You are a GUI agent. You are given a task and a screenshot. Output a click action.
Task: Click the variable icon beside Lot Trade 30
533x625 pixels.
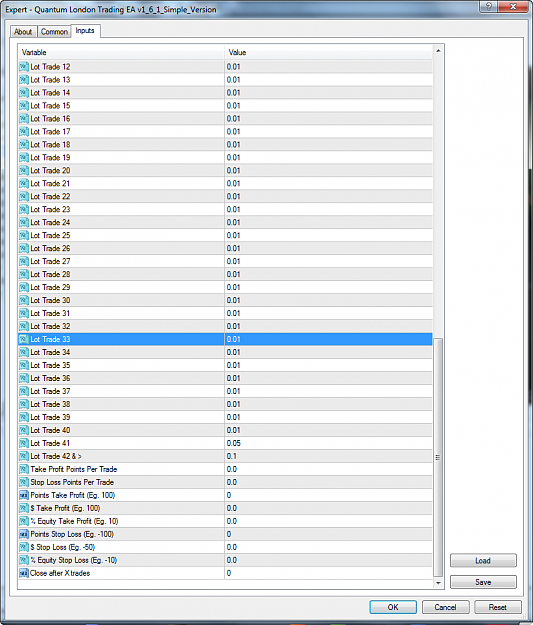pyautogui.click(x=24, y=300)
